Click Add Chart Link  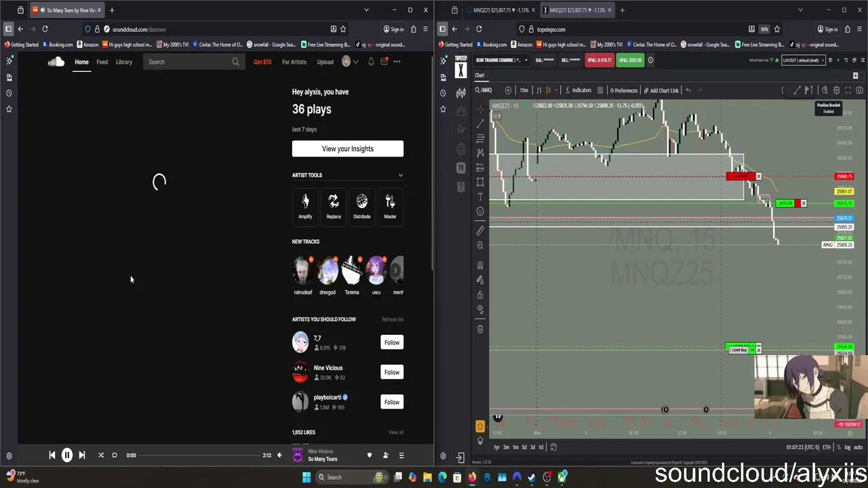(x=661, y=90)
